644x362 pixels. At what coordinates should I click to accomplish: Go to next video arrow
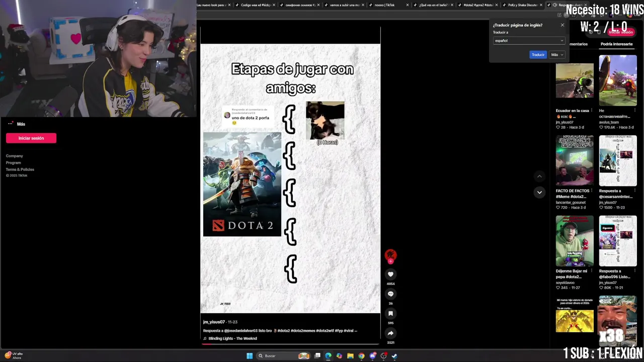[539, 192]
